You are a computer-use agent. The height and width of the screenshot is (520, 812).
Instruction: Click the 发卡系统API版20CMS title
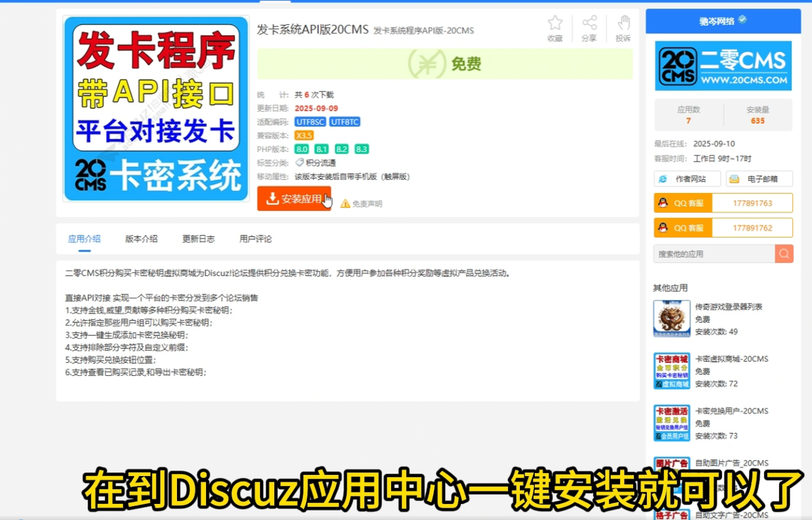point(313,30)
